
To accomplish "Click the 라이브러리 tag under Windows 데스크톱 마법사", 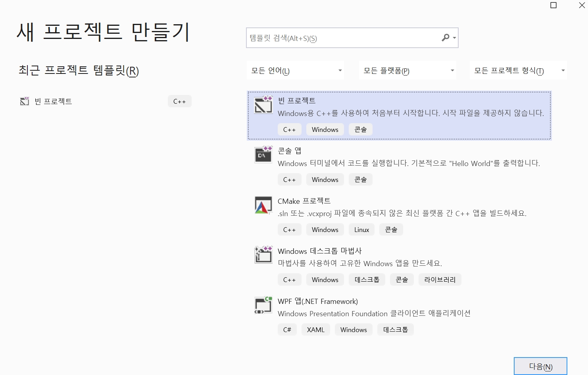I will (x=440, y=280).
